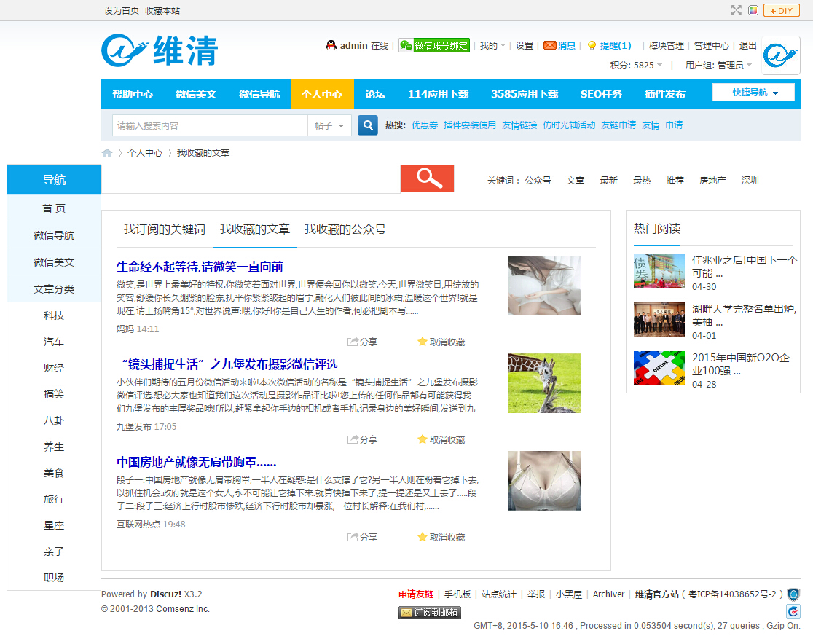The height and width of the screenshot is (644, 813).
Task: Click the home icon in breadcrumb
Action: pos(107,153)
